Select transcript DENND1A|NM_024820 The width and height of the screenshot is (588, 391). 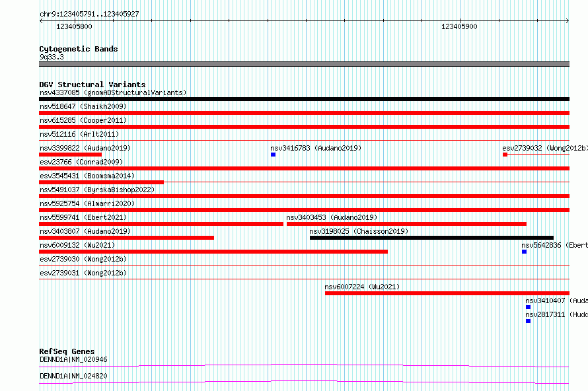pyautogui.click(x=73, y=376)
